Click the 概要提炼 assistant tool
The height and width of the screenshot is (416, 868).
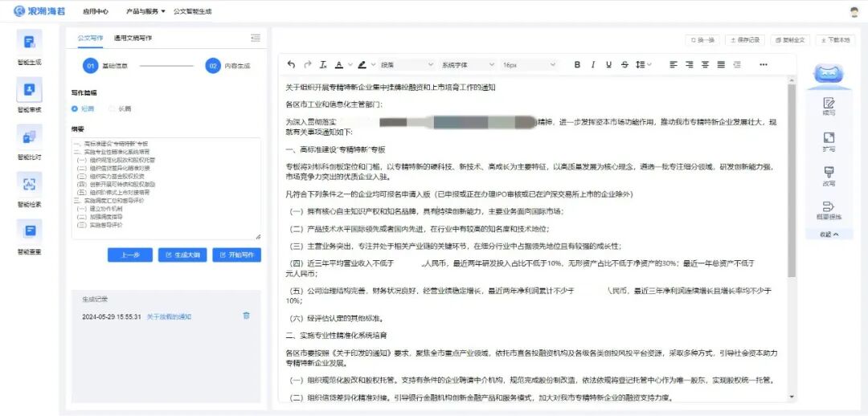point(829,210)
